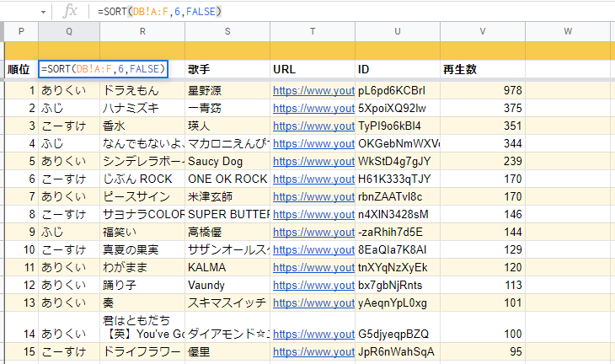Select column W header
615x364 pixels.
pos(569,31)
